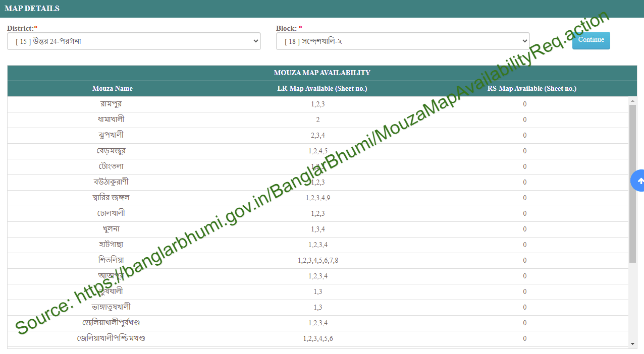Click the blue scroll-to-top arrow icon
This screenshot has height=354, width=644.
coord(639,180)
